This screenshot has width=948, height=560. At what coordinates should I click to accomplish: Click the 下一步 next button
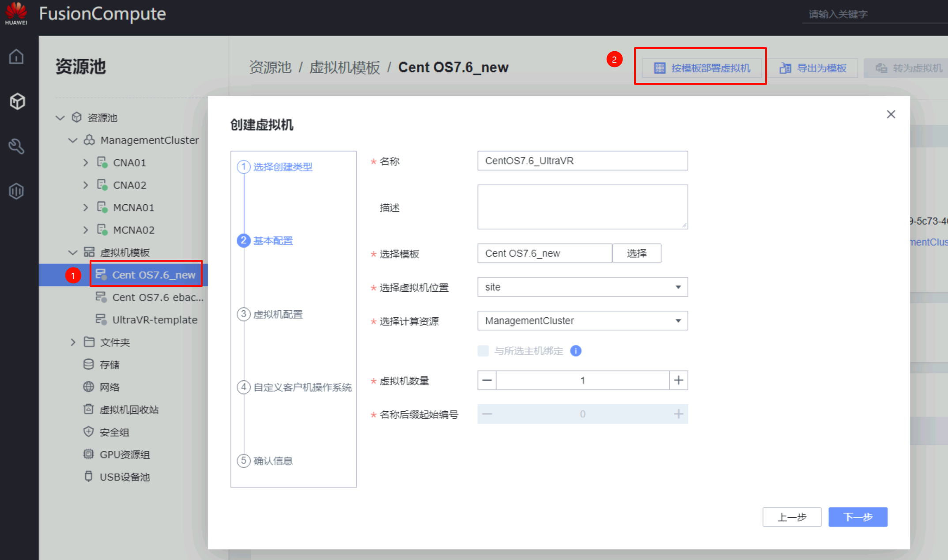pyautogui.click(x=857, y=517)
